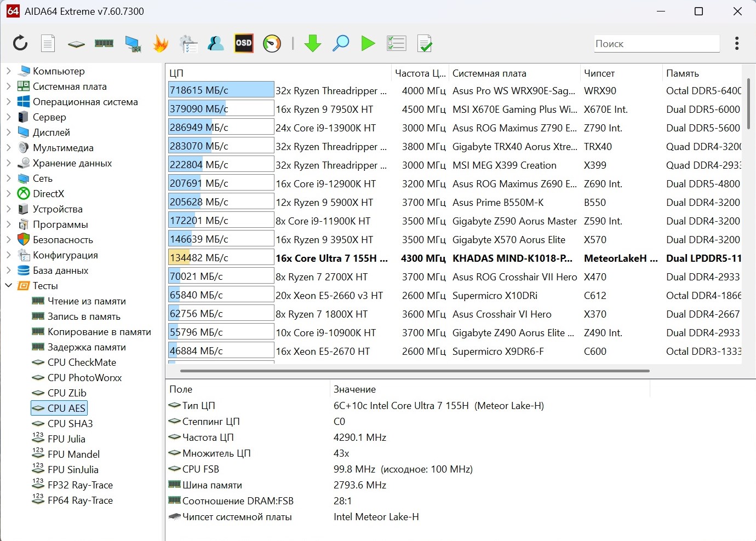Open the OSD panel icon
Viewport: 756px width, 541px height.
tap(244, 43)
